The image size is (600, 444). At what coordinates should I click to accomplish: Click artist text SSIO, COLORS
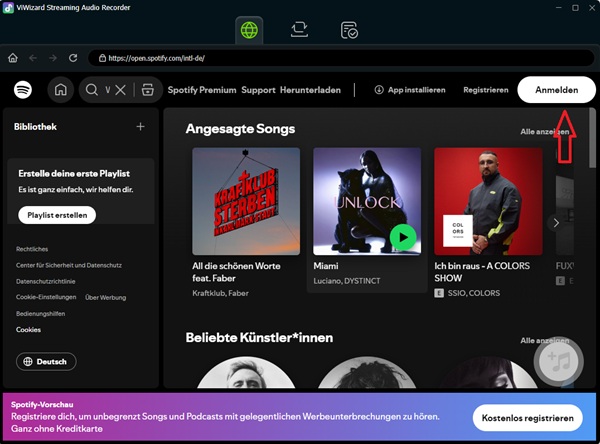pyautogui.click(x=474, y=293)
